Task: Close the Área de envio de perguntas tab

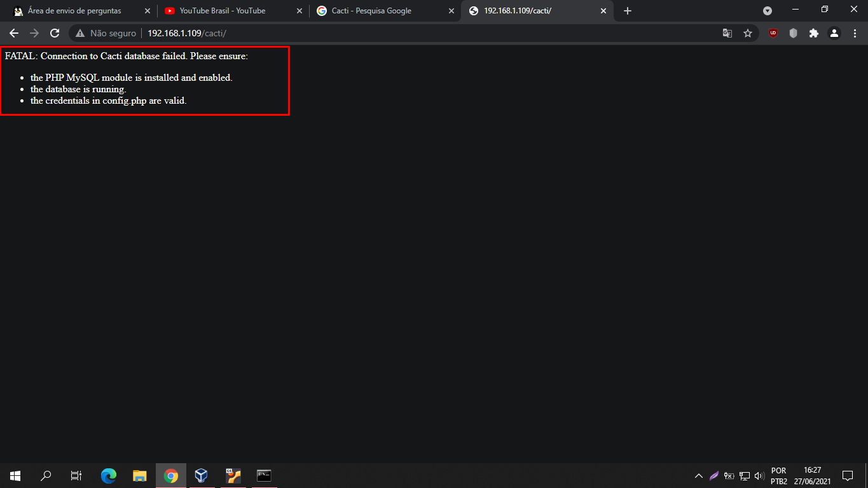Action: tap(148, 11)
